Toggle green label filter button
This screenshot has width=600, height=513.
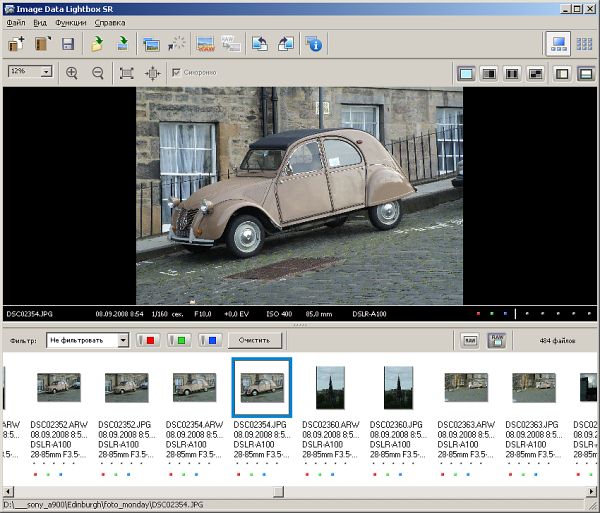tap(179, 340)
